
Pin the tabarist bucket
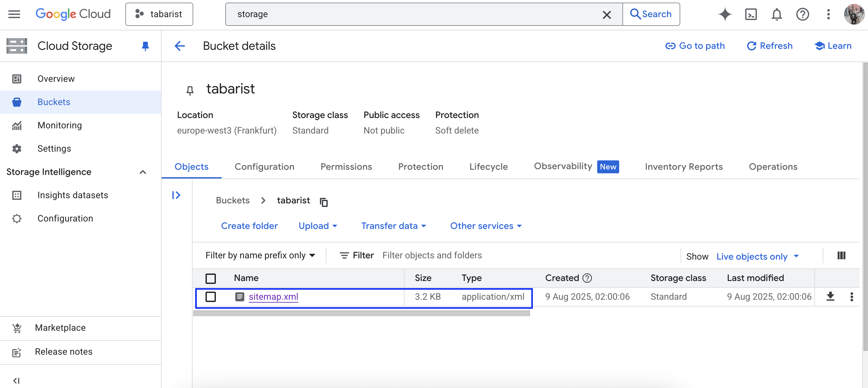click(x=190, y=90)
